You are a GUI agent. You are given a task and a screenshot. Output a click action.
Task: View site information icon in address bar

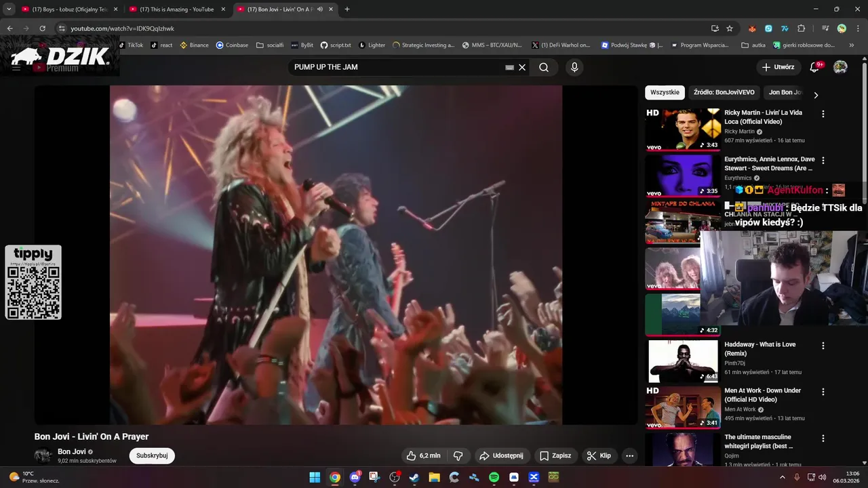pos(61,28)
